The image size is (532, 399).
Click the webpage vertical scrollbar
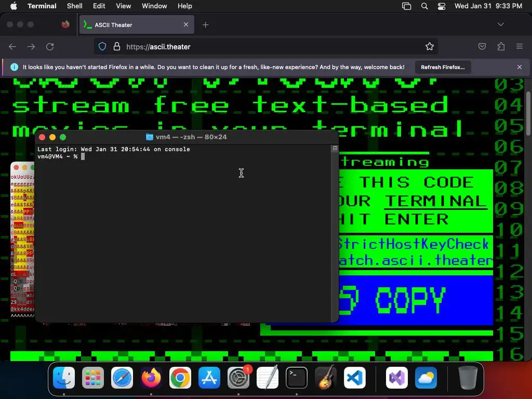point(528,114)
